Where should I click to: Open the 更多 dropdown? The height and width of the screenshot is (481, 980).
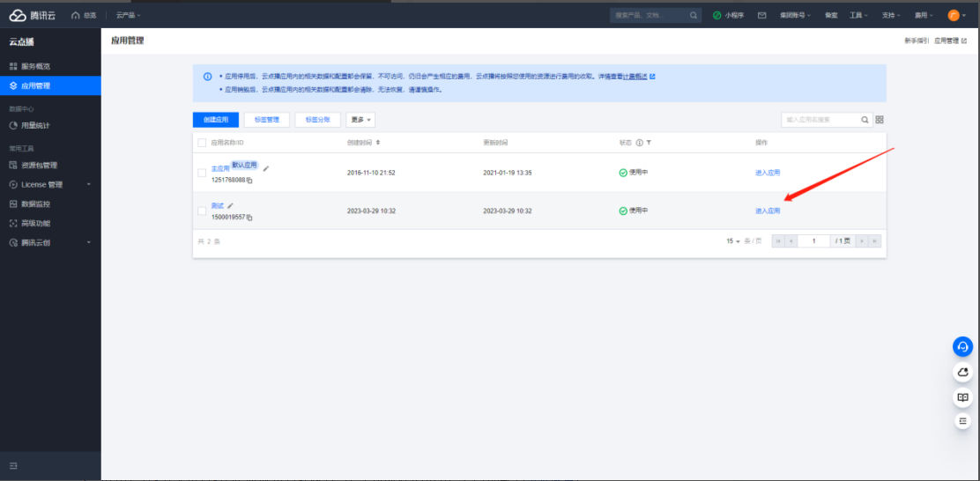tap(360, 120)
